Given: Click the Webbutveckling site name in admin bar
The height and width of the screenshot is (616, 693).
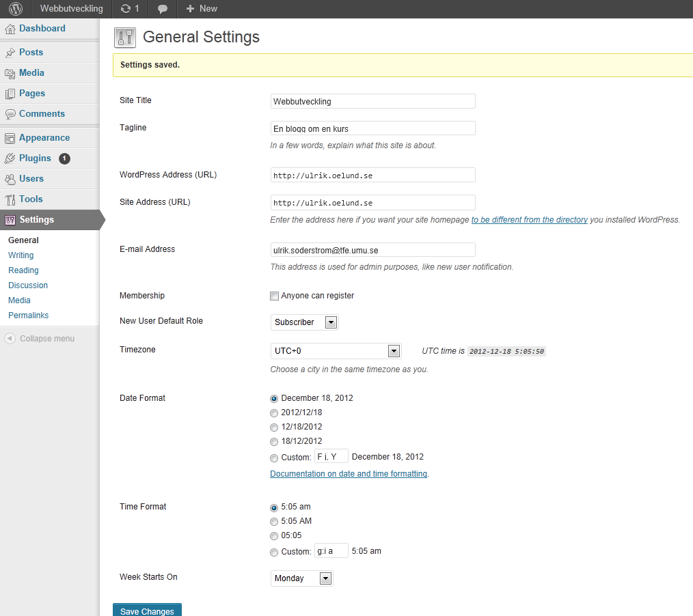Looking at the screenshot, I should point(72,8).
